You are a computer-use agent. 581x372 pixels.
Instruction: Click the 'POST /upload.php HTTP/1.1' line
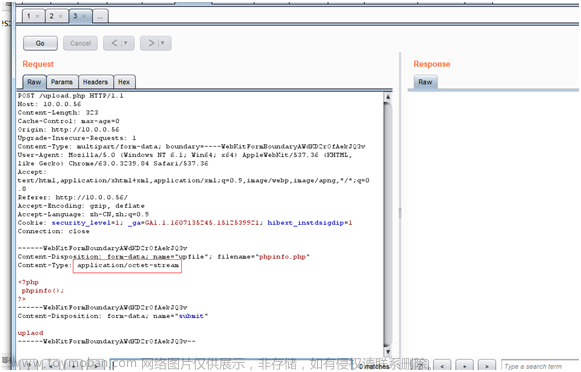tap(70, 96)
